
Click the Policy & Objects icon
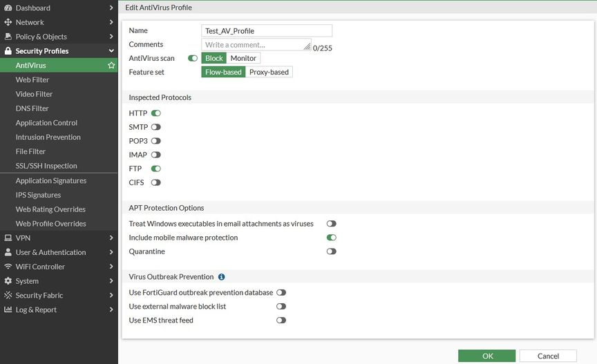pyautogui.click(x=8, y=37)
